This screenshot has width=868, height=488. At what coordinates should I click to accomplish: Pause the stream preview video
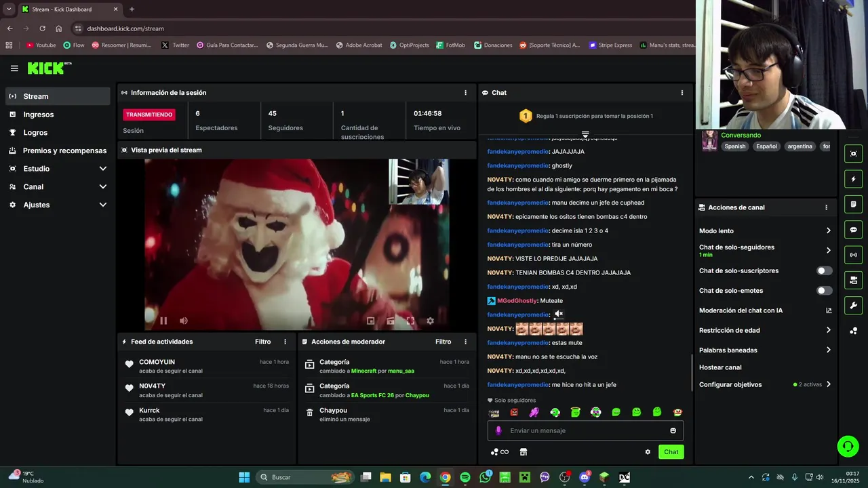(x=163, y=321)
